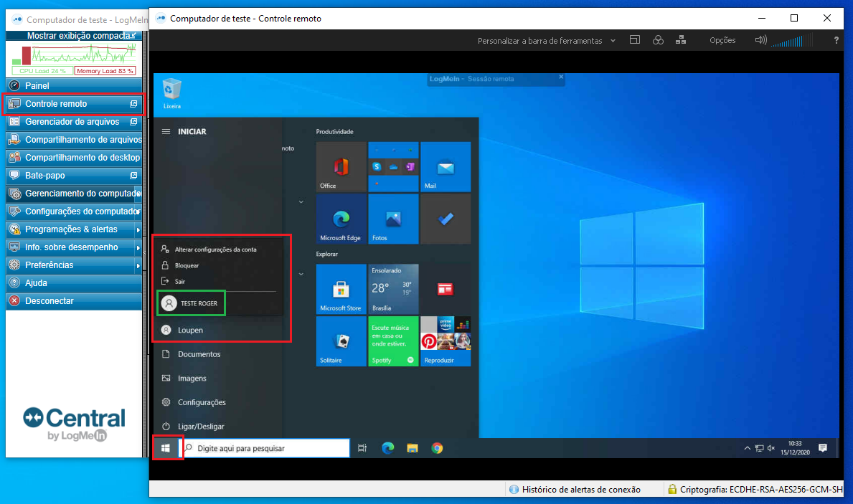Expand Programações & alertas submenu arrow

pyautogui.click(x=138, y=230)
